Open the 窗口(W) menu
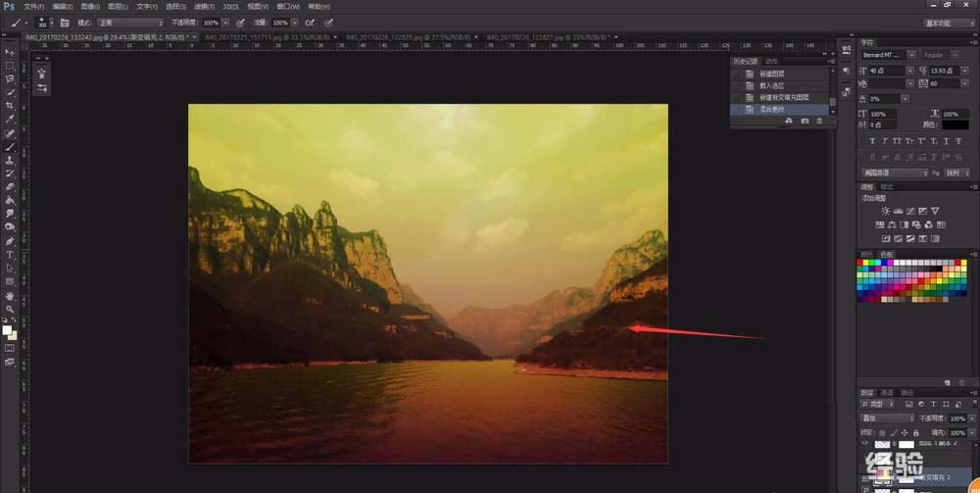Image resolution: width=980 pixels, height=493 pixels. [288, 6]
